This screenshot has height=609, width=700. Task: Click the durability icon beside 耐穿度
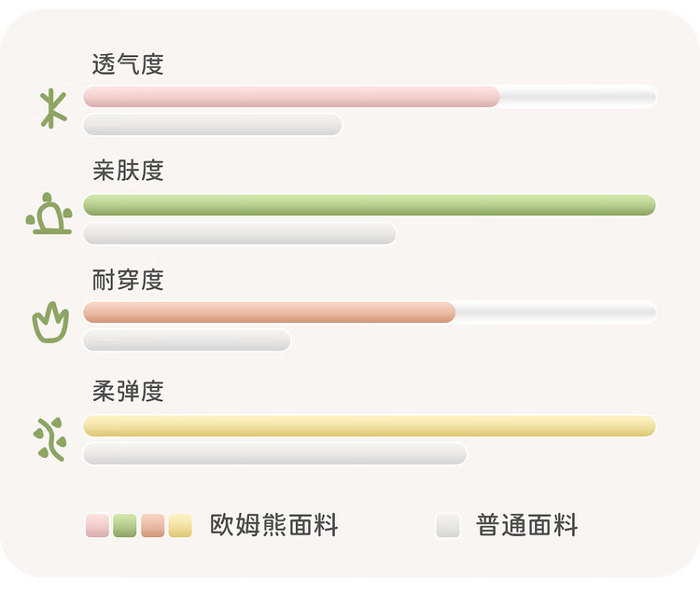[50, 323]
